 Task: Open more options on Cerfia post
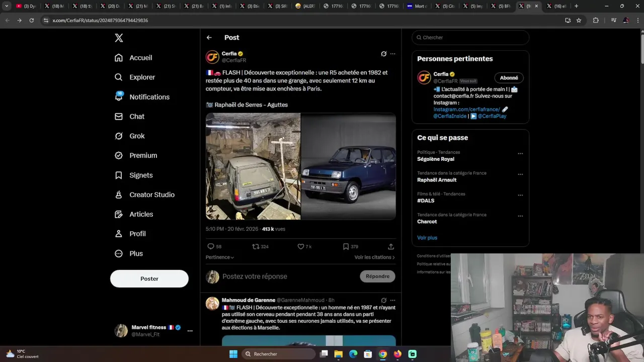(393, 54)
